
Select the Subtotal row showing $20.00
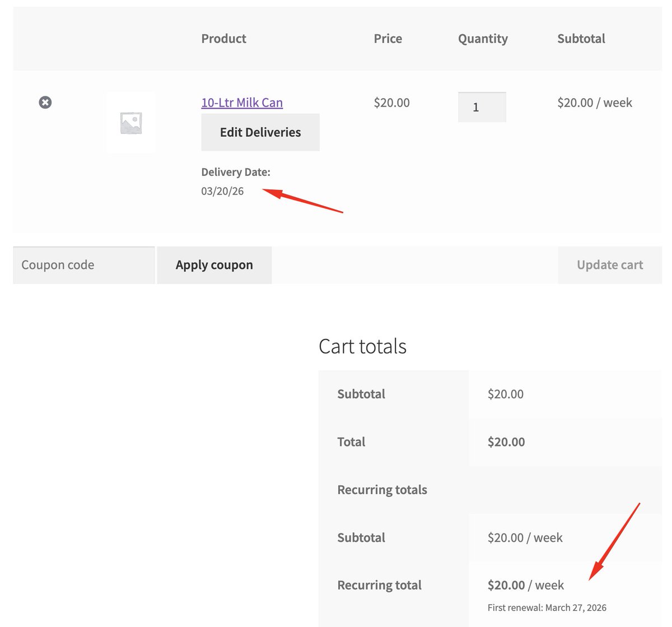tap(505, 394)
